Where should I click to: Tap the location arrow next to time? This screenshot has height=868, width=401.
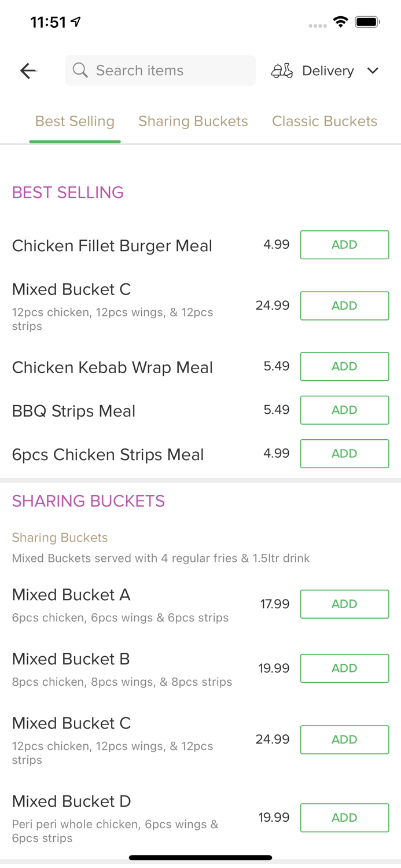[x=75, y=21]
